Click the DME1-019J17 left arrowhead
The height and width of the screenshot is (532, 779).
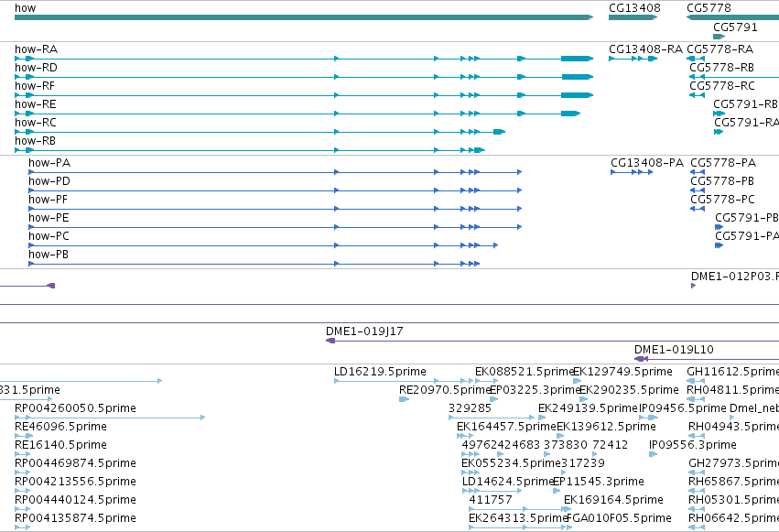click(330, 341)
